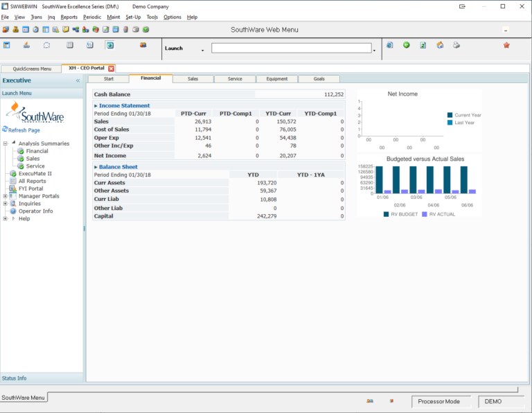Click the mobile phone toolbar icon
This screenshot has height=413, width=532.
coord(126,30)
